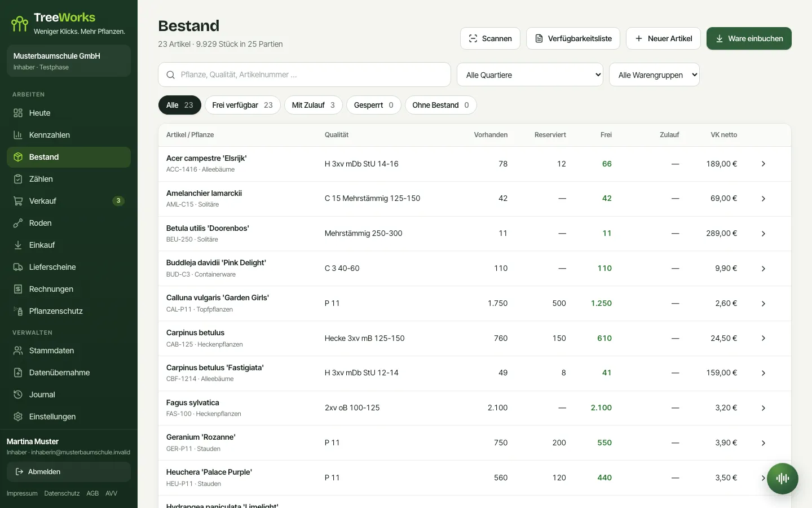Select the Ohne Bestand filter tab
The image size is (812, 508).
coord(441,105)
